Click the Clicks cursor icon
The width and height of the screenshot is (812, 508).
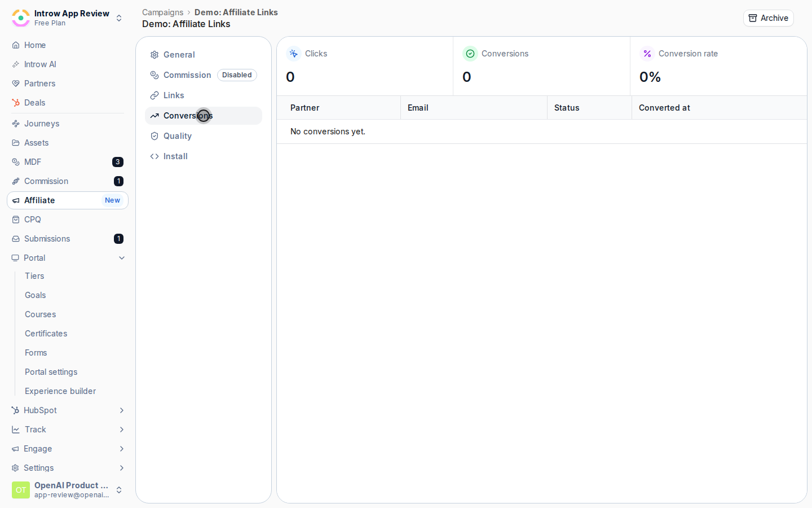(293, 54)
